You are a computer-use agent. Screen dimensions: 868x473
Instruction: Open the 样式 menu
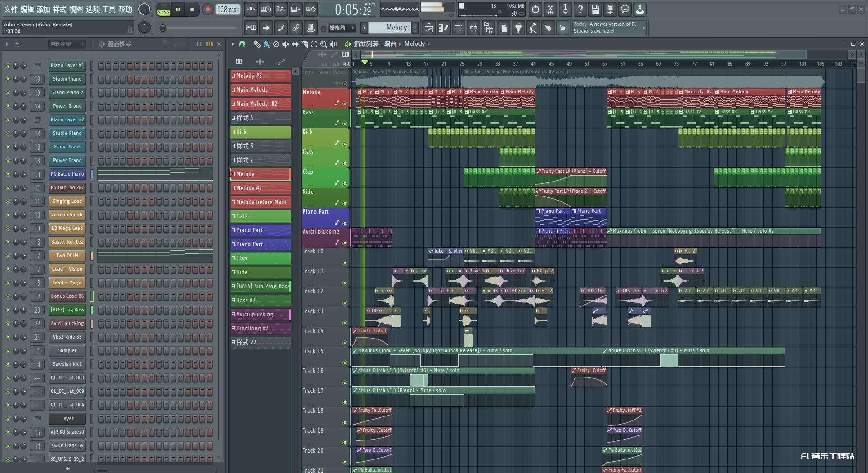point(59,9)
